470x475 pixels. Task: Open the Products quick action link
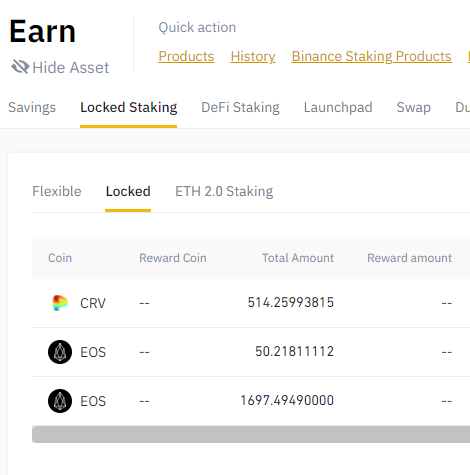(186, 56)
